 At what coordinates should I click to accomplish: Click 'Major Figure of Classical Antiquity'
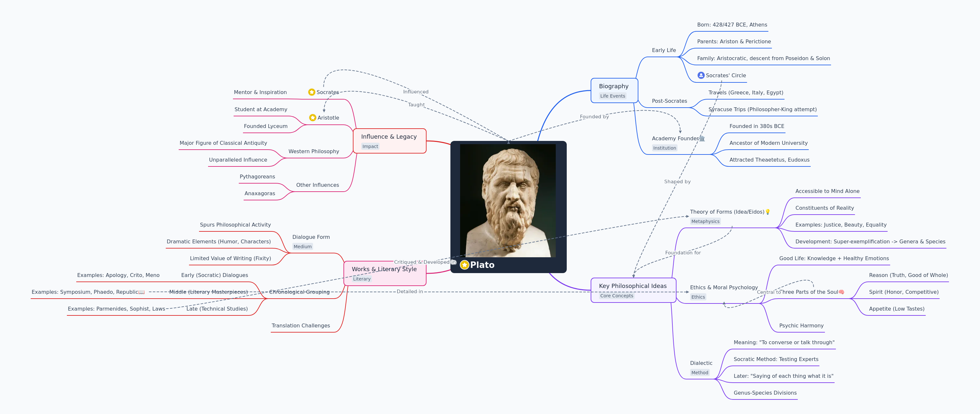click(x=223, y=143)
